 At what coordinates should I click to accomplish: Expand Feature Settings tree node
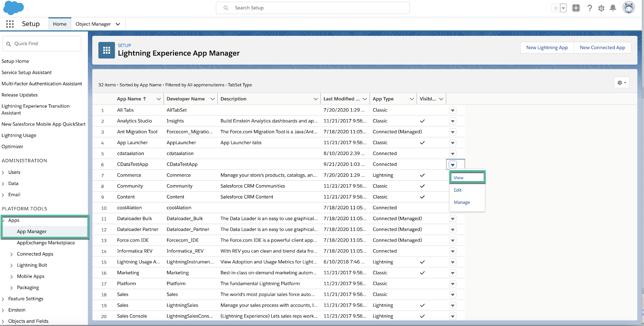pos(3,299)
